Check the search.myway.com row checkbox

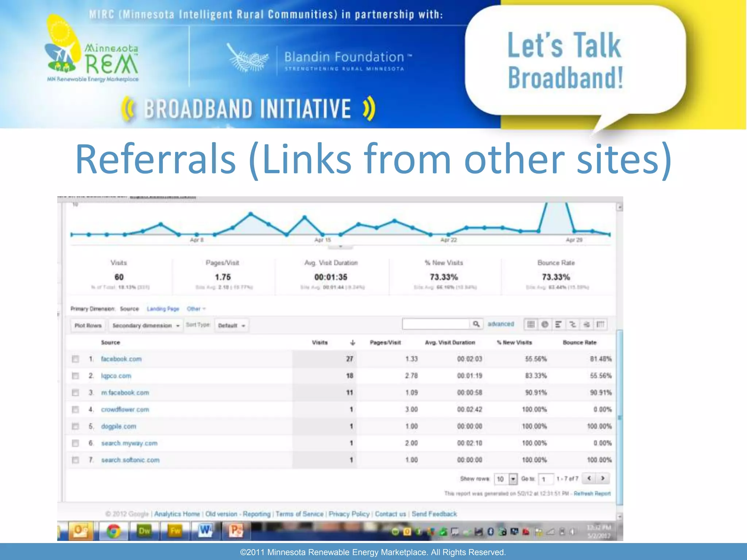coord(75,443)
